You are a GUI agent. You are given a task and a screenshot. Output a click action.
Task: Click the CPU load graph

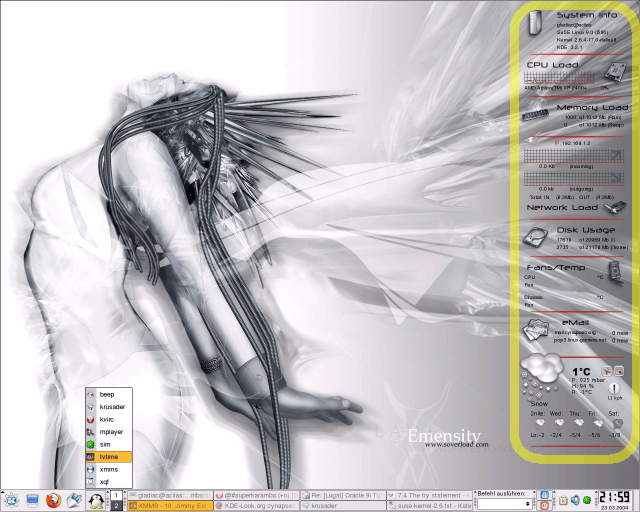point(560,78)
